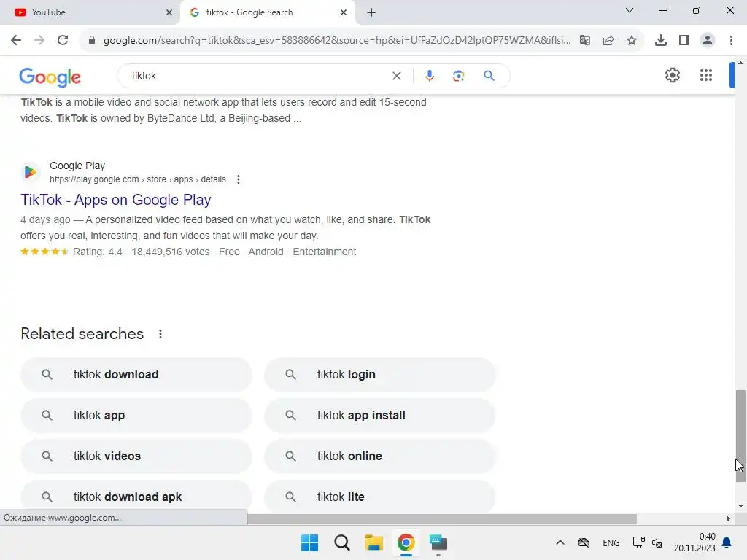Open the Windows Start menu
The image size is (747, 560).
pos(309,542)
